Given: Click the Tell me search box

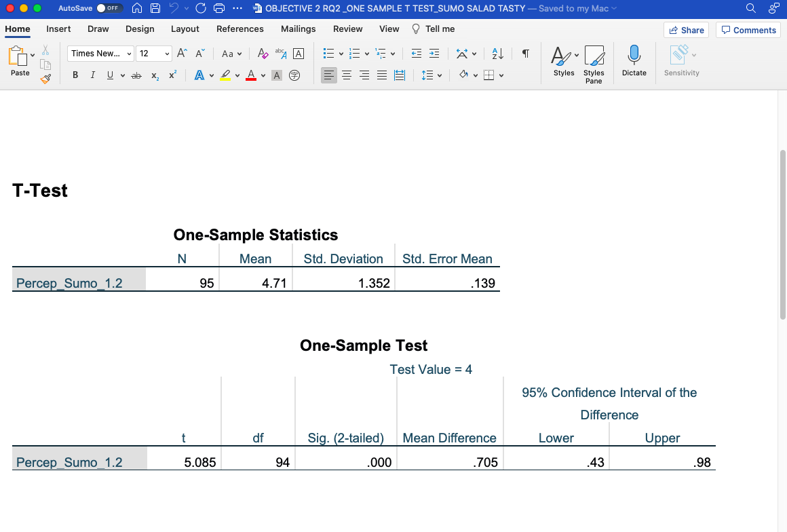Looking at the screenshot, I should (x=434, y=29).
